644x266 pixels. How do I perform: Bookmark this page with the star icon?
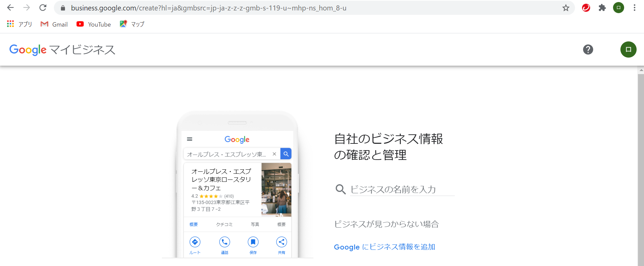click(x=566, y=8)
